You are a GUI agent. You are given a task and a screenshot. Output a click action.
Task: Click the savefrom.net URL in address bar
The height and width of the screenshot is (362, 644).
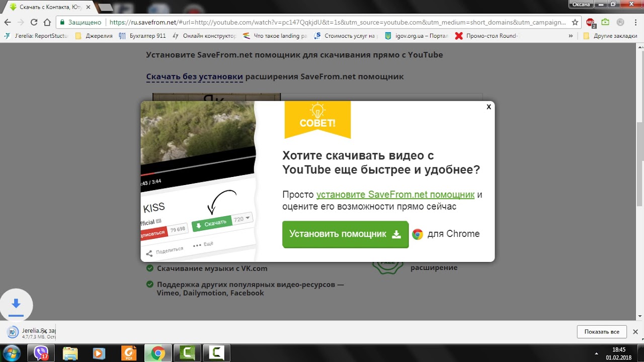[x=337, y=22]
